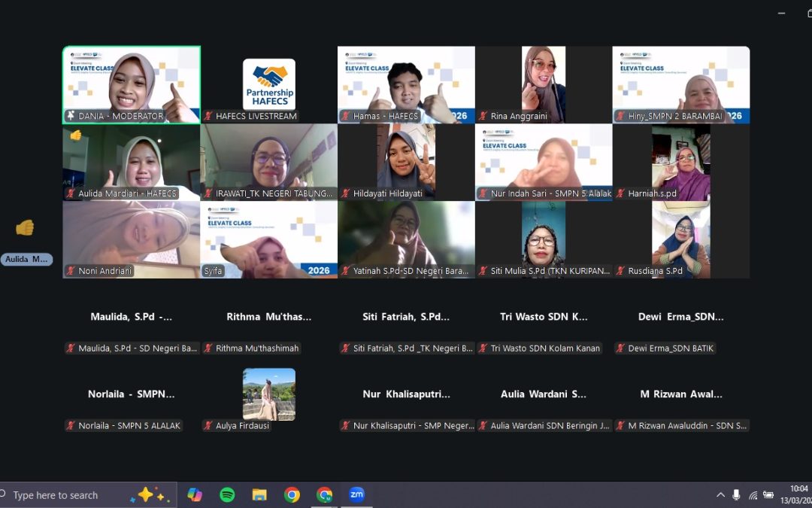Viewport: 812px width, 508px height.
Task: Click the 'Yatinah S.Pd-SD Negeri Bara...' name label
Action: (x=411, y=271)
